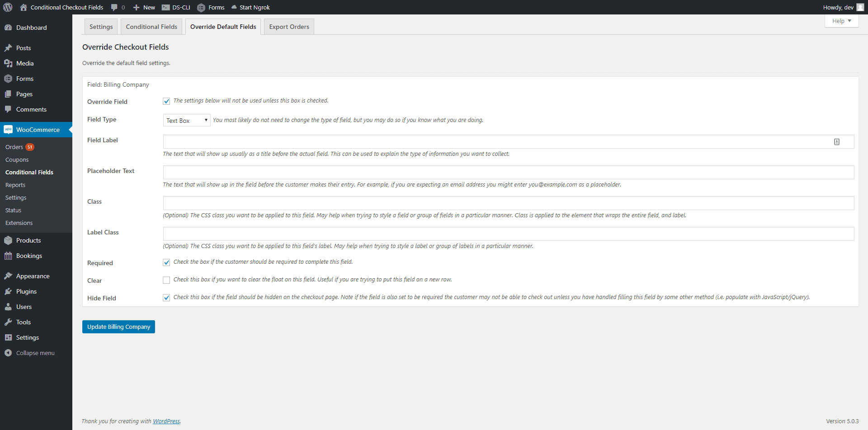The width and height of the screenshot is (868, 430).
Task: Select the Media library icon in sidebar
Action: (x=8, y=63)
